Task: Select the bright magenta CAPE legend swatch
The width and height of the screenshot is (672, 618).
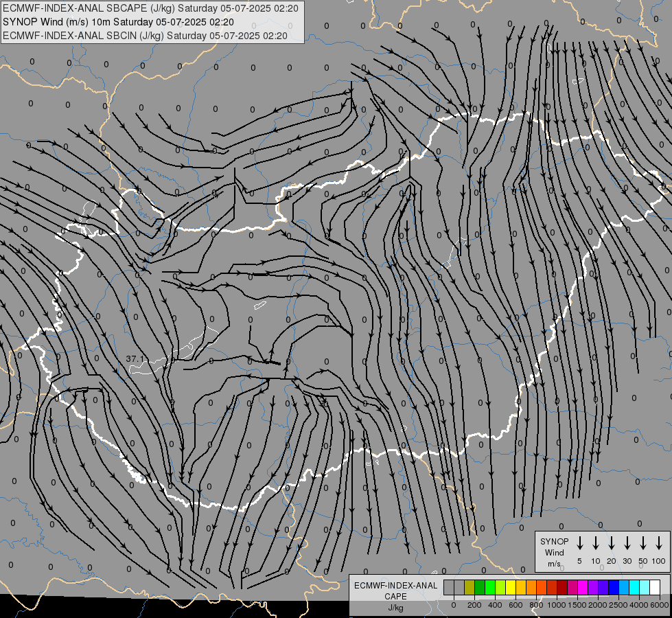Action: tap(583, 587)
